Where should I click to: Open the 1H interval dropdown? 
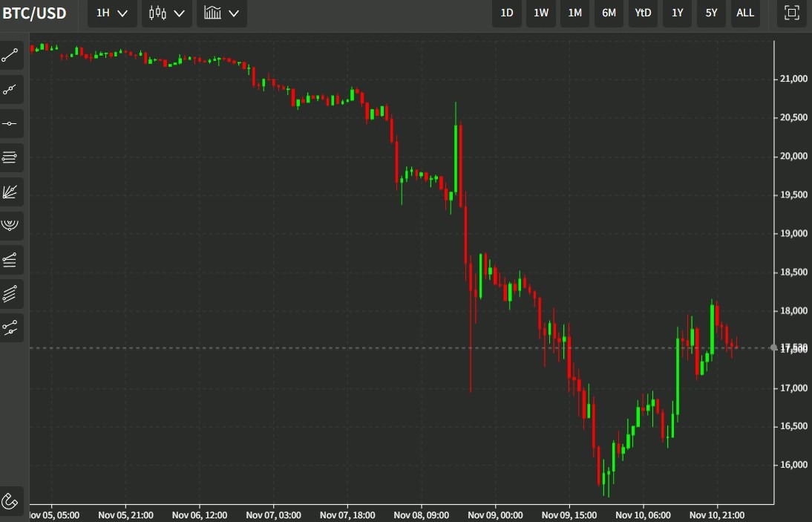(x=112, y=13)
